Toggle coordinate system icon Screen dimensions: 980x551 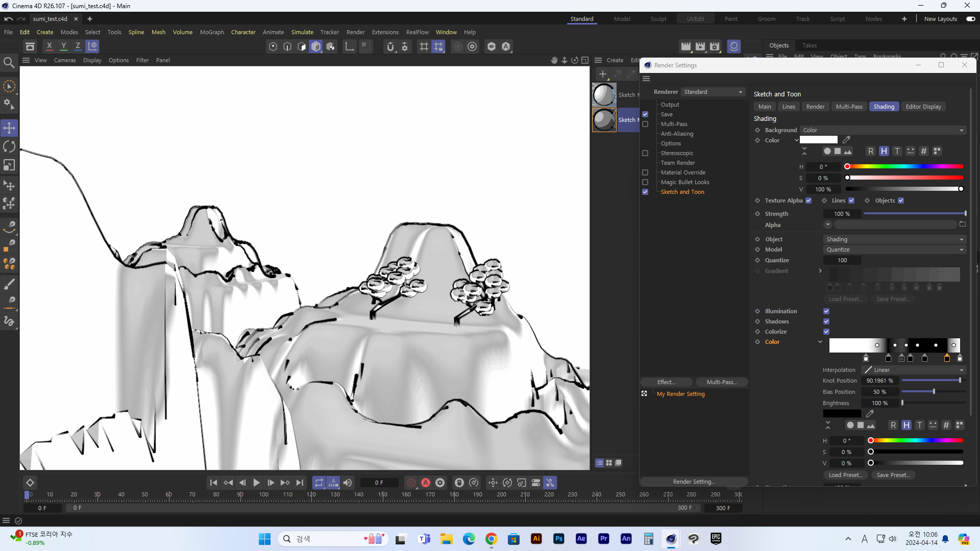tap(92, 46)
